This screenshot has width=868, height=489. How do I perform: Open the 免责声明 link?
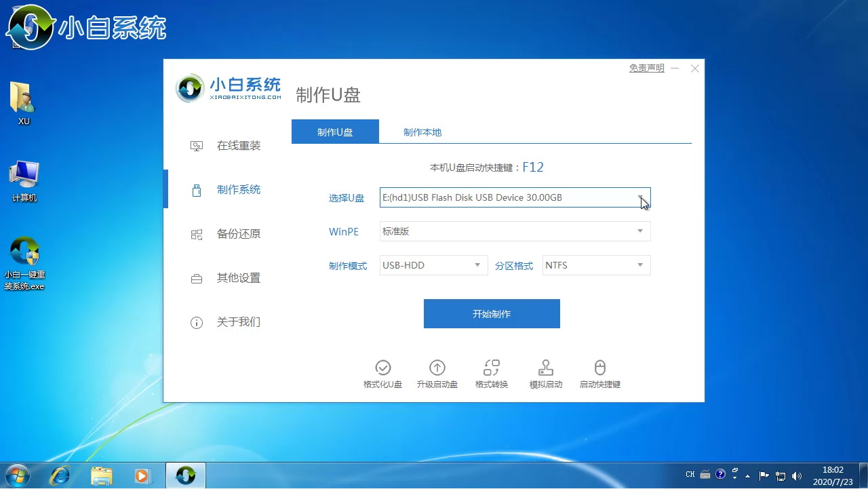(646, 69)
